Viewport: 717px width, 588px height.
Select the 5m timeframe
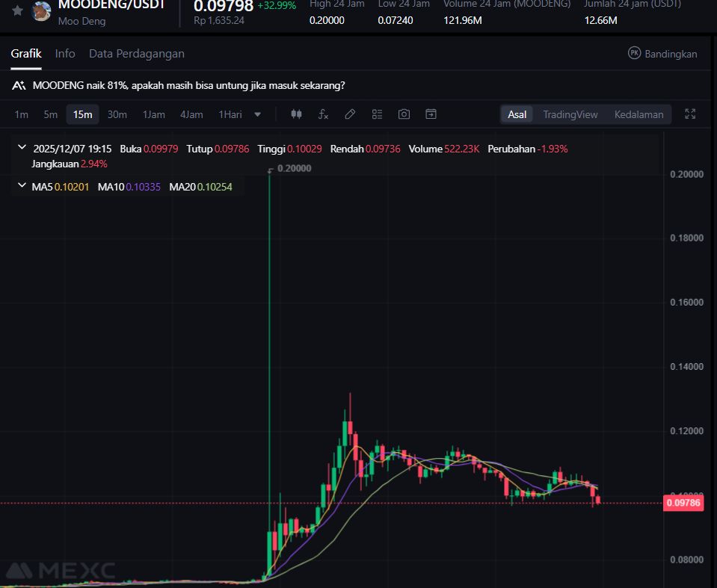50,114
